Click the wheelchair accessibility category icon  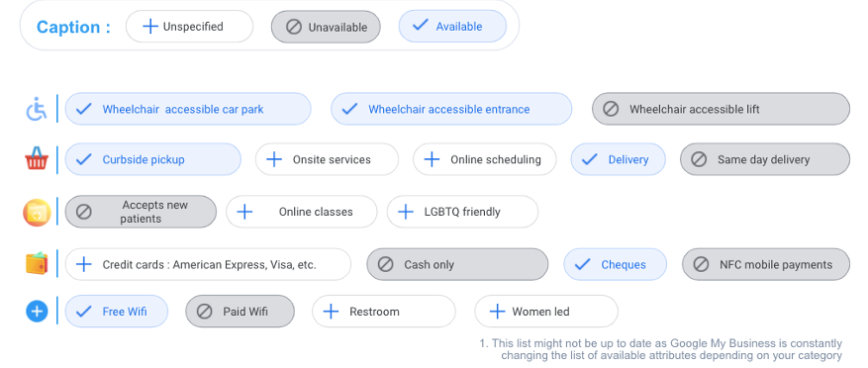tap(37, 109)
